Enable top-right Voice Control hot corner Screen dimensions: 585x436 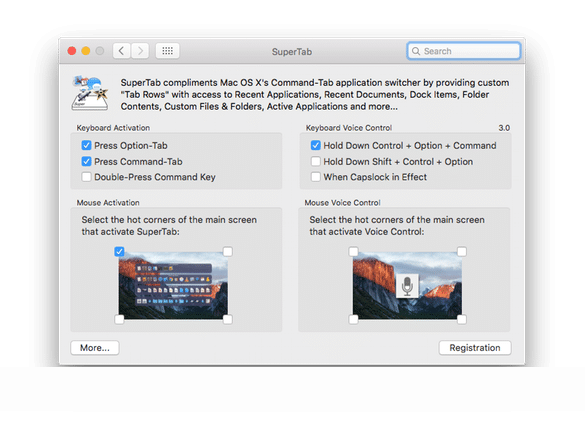[x=462, y=251]
